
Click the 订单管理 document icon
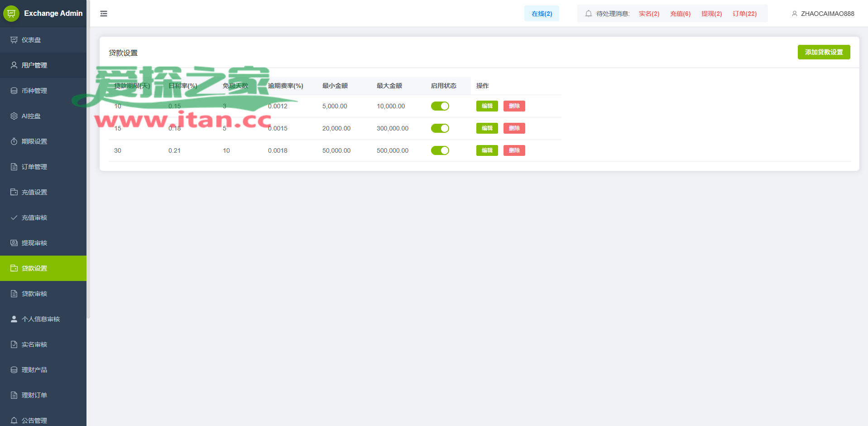[14, 167]
